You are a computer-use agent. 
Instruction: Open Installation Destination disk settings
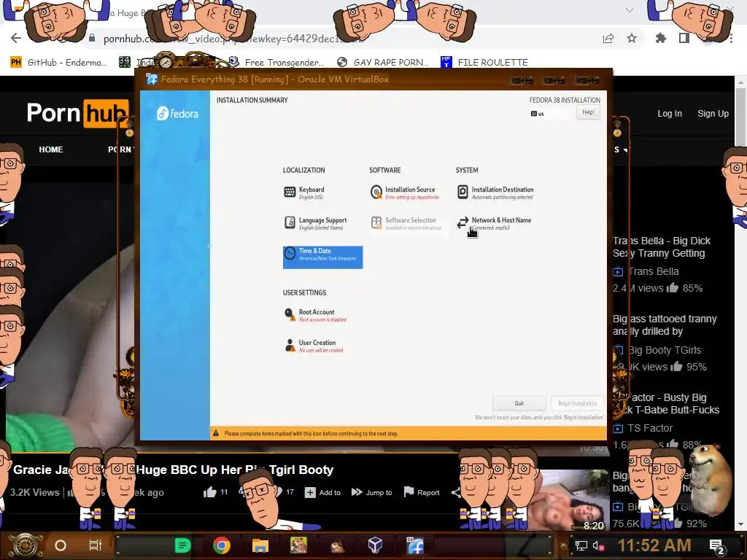(495, 192)
